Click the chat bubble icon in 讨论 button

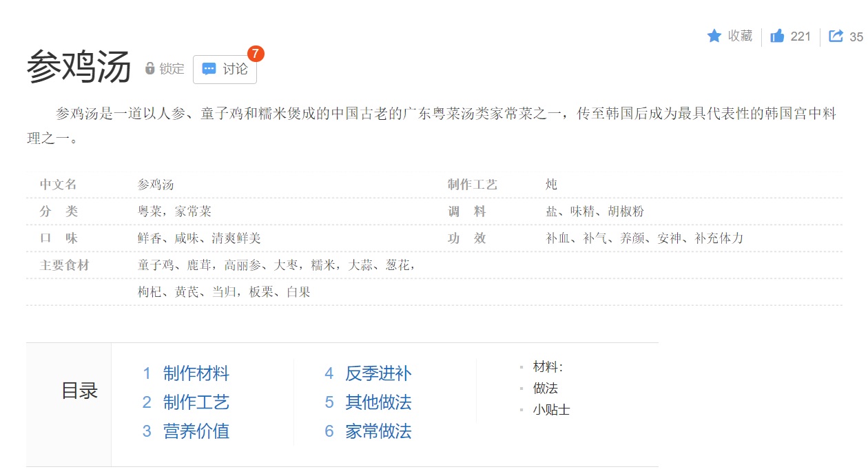click(x=209, y=69)
